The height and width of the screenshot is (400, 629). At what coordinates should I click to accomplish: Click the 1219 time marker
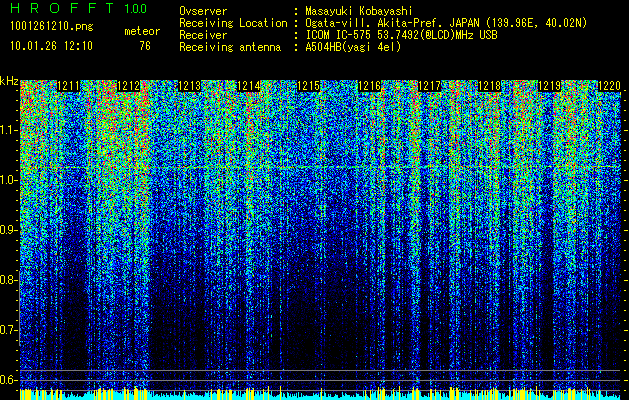click(x=549, y=86)
